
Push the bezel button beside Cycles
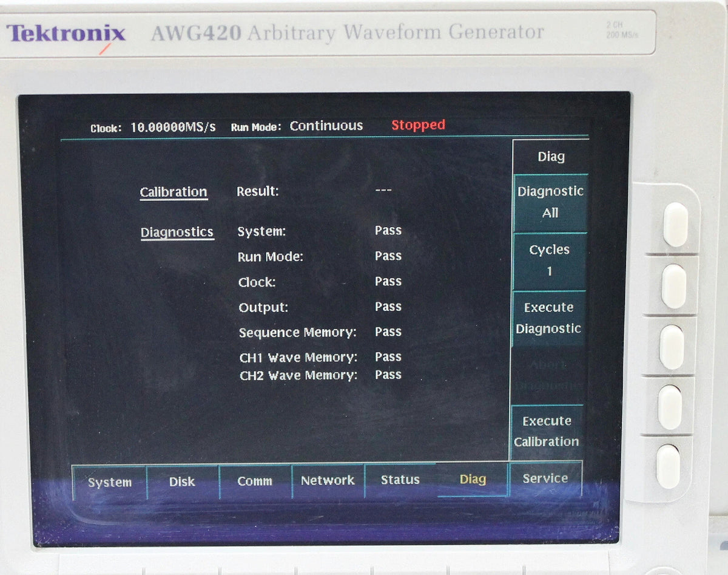673,286
